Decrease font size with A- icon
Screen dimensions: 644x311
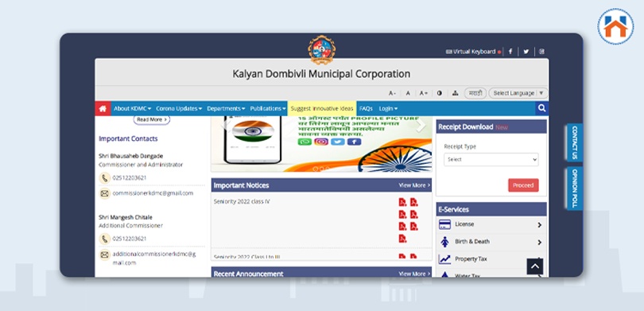392,93
